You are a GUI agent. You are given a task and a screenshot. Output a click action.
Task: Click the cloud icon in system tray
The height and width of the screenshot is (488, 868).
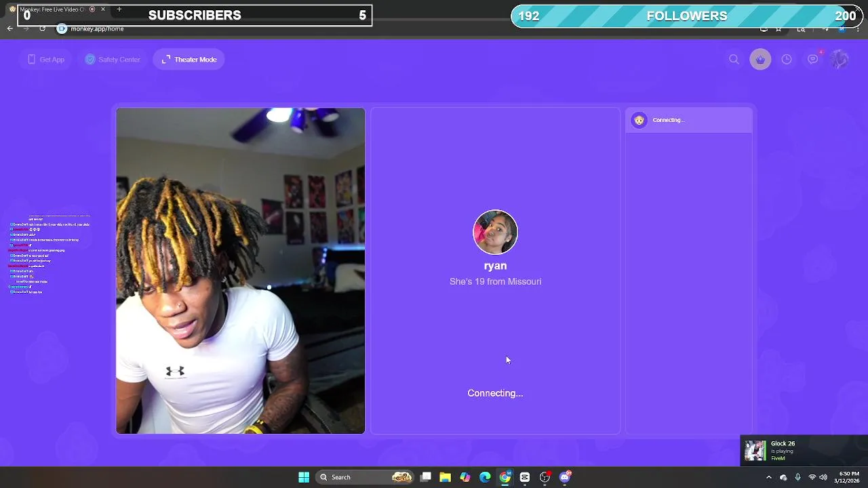click(783, 477)
